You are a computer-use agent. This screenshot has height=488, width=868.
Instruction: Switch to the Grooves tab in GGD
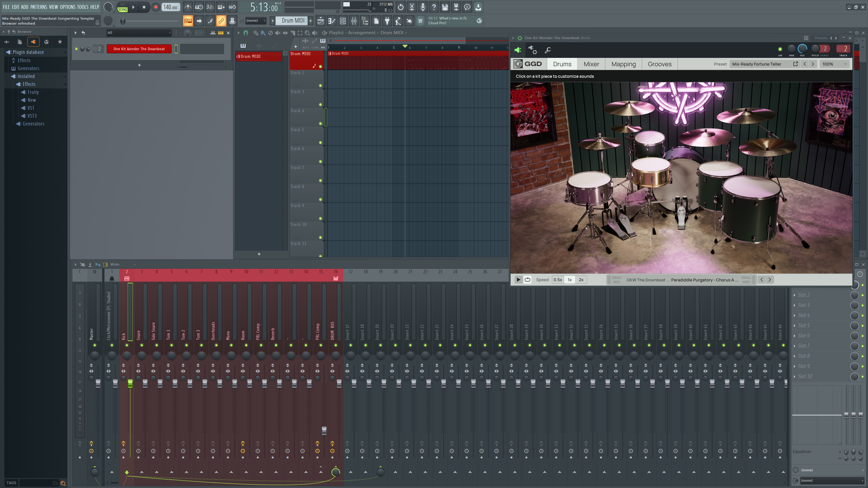coord(659,64)
